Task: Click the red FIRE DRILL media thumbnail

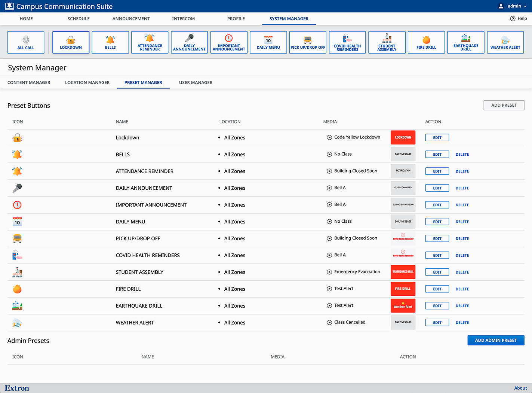Action: pyautogui.click(x=403, y=289)
